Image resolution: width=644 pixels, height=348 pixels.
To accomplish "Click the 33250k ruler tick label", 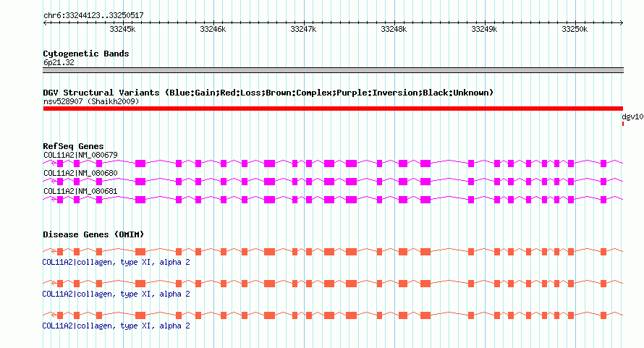I will 575,29.
